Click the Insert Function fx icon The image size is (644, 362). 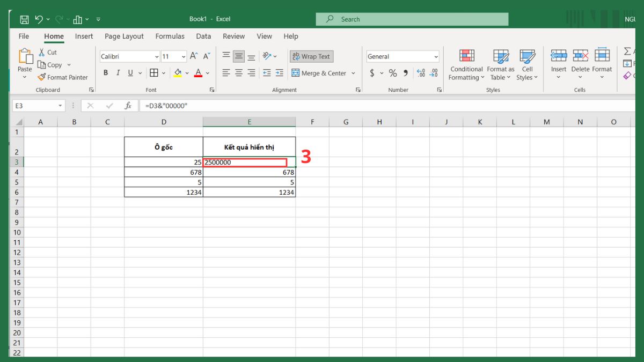point(128,106)
